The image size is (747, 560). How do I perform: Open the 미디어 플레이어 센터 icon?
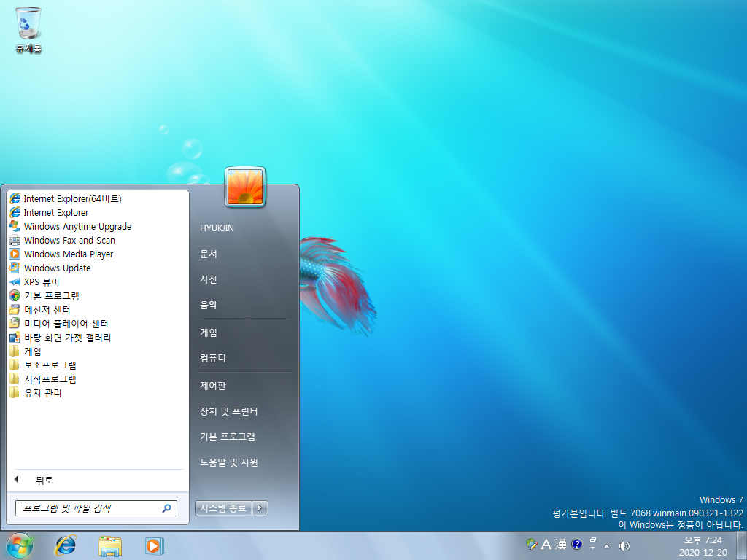(x=15, y=323)
